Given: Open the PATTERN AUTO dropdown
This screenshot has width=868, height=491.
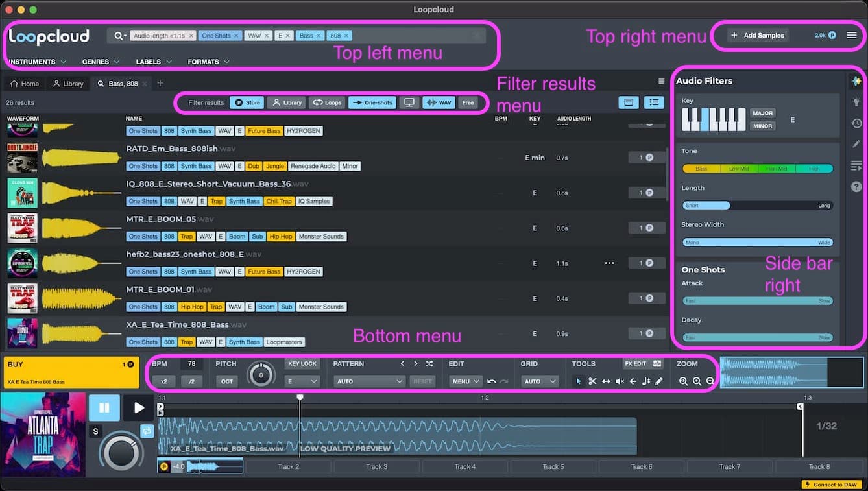Looking at the screenshot, I should [370, 381].
